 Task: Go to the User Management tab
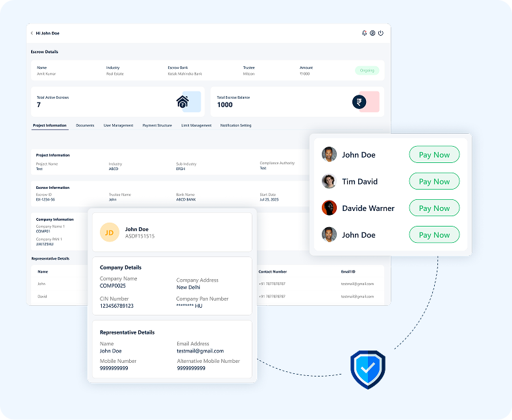(x=118, y=125)
